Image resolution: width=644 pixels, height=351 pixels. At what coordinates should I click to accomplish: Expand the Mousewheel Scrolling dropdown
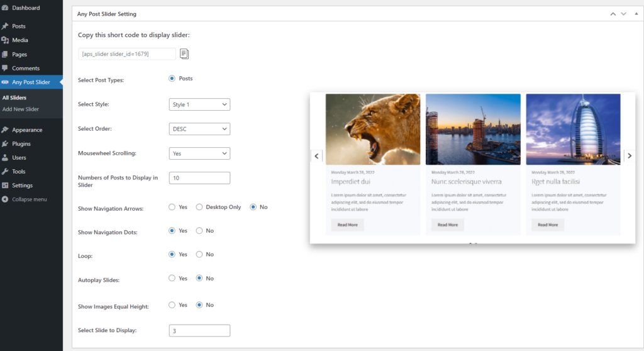[199, 153]
